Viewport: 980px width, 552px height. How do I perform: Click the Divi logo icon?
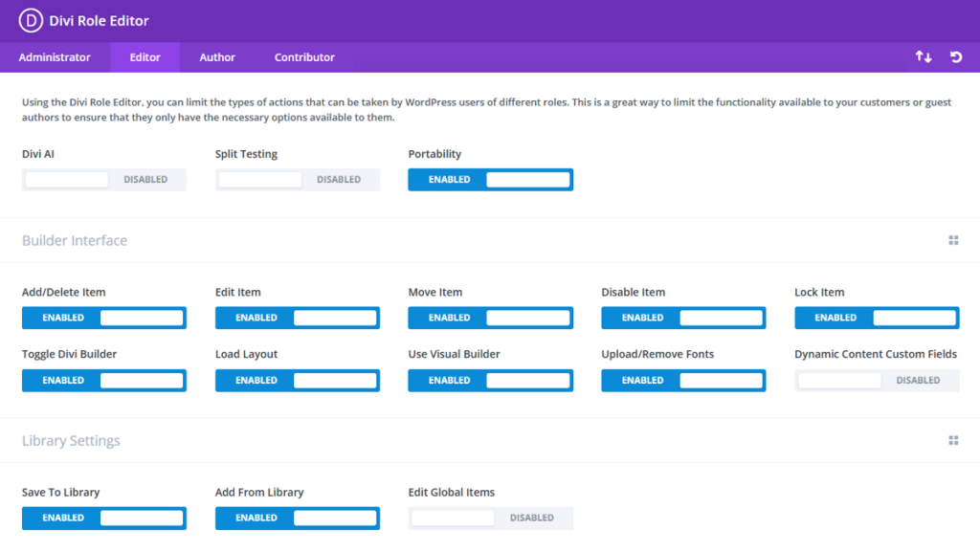[x=30, y=20]
